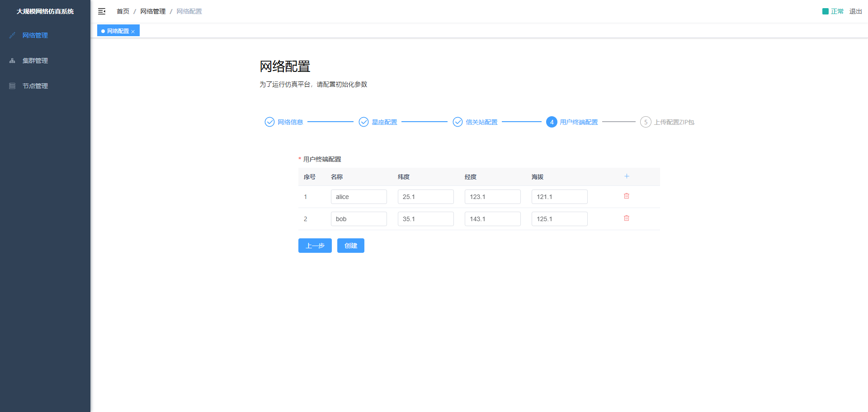Screen dimensions: 868x412
Task: Select the 网络配置 page tab
Action: click(118, 31)
